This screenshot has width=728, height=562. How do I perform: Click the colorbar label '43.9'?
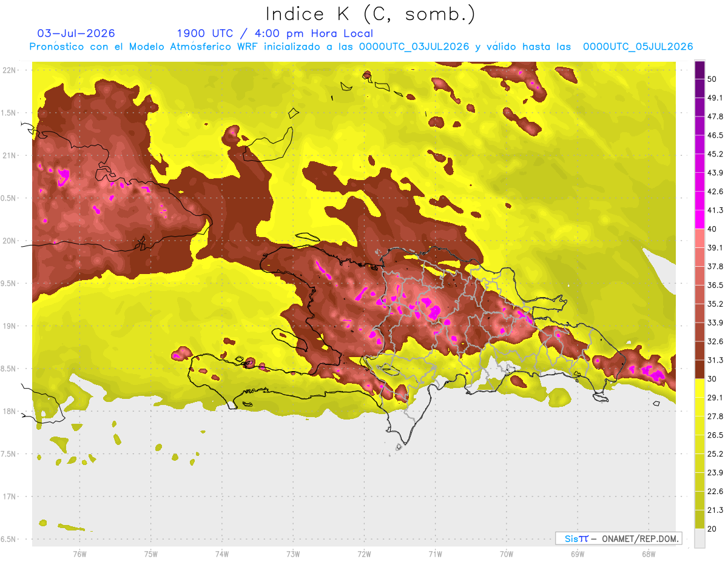[x=715, y=173]
